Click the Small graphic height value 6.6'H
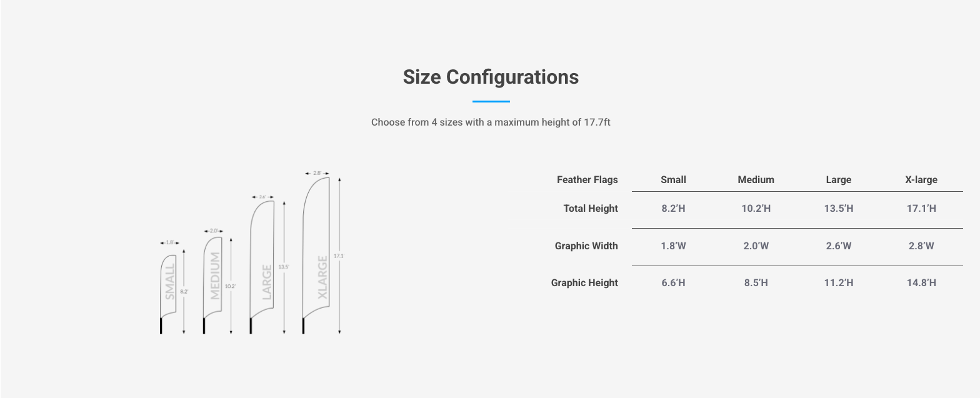 click(673, 283)
